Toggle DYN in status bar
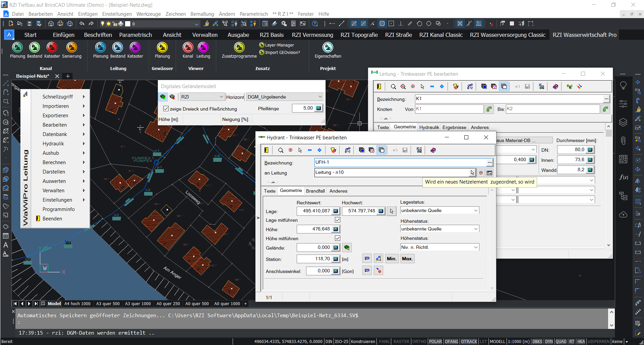644x345 pixels. click(x=549, y=341)
